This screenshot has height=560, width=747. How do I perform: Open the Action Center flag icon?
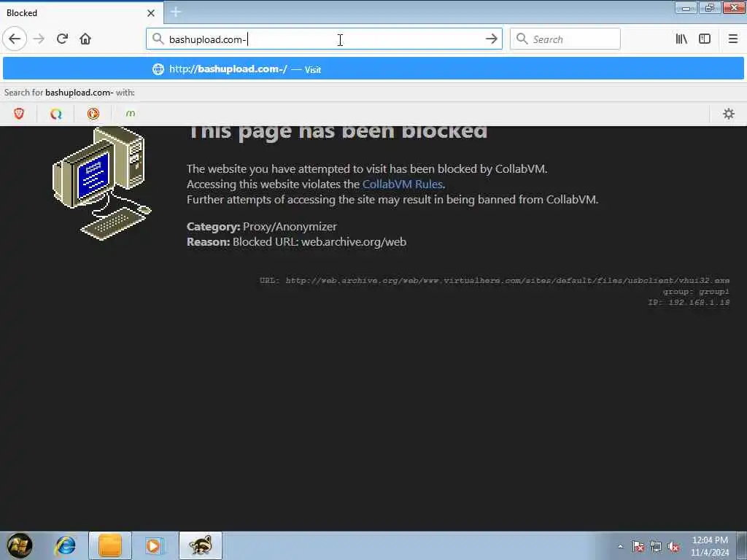(x=638, y=547)
